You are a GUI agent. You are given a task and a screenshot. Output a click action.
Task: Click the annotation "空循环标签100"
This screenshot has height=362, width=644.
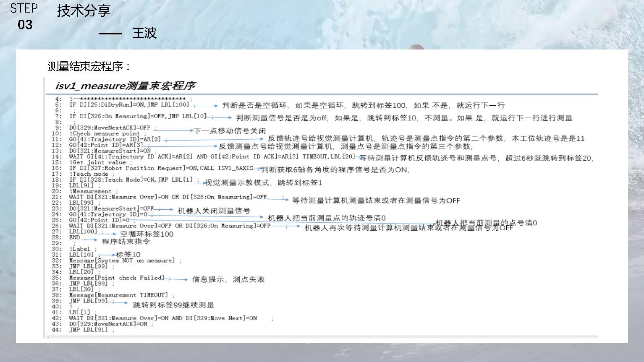point(147,234)
